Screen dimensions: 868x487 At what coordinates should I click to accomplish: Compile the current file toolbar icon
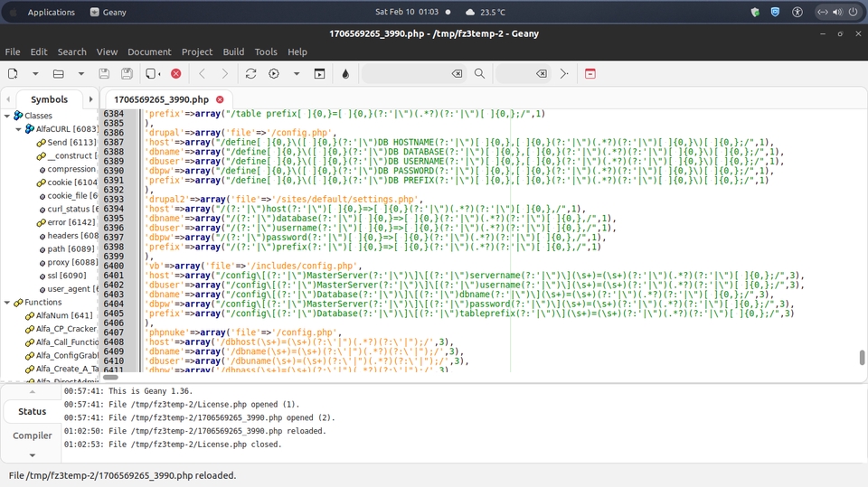(250, 73)
